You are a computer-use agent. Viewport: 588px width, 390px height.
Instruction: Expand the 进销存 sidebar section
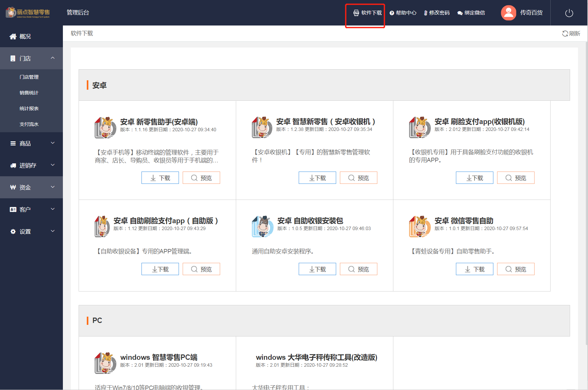pyautogui.click(x=31, y=165)
